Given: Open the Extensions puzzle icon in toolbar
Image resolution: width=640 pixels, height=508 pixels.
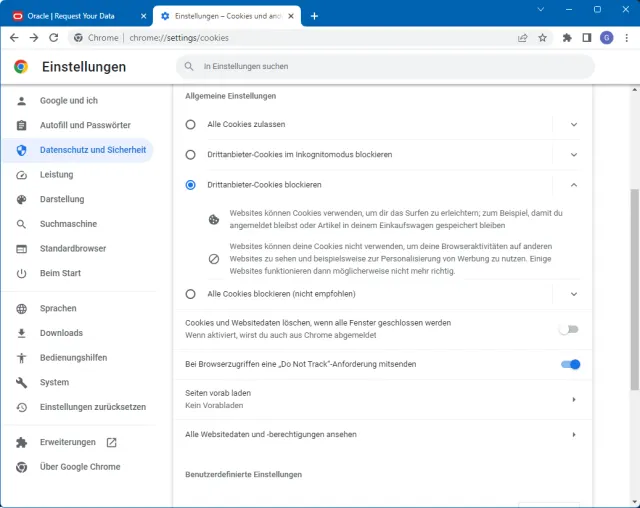Looking at the screenshot, I should point(567,38).
